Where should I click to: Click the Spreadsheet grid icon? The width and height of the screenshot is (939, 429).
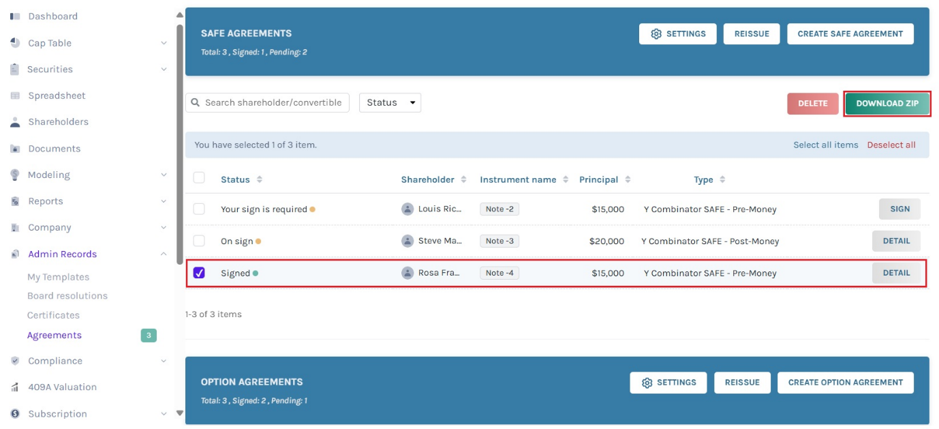click(x=15, y=95)
